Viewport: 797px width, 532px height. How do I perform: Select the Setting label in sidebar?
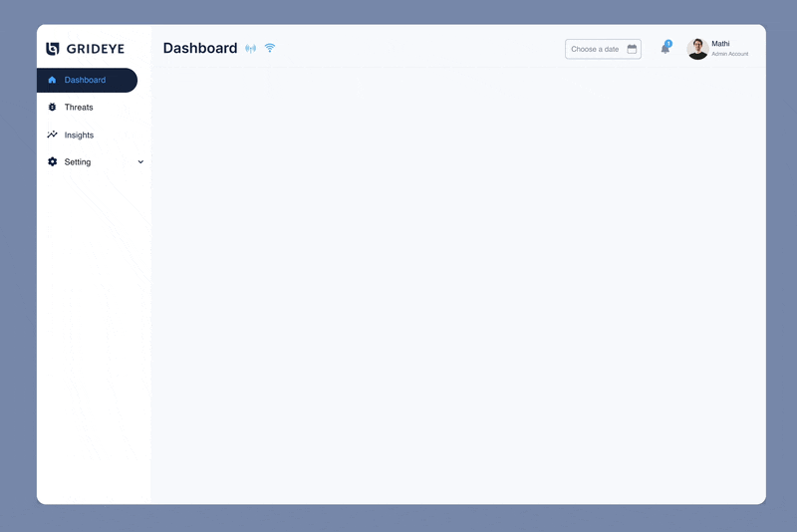point(78,161)
